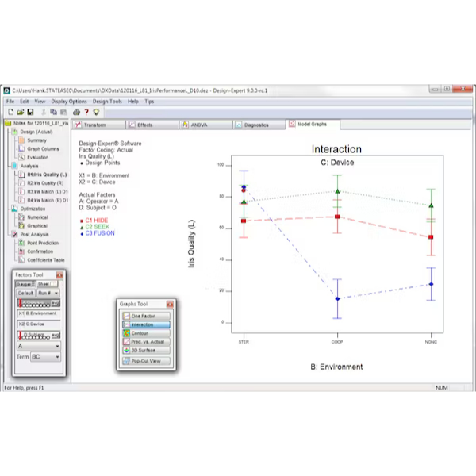Click the Contour graph icon in Graphs Tool
Screen dimensions: 476x476
pyautogui.click(x=127, y=333)
